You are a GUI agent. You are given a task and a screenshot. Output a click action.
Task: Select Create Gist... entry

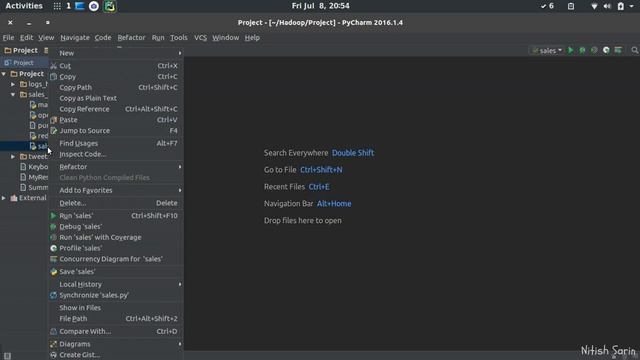116,355
